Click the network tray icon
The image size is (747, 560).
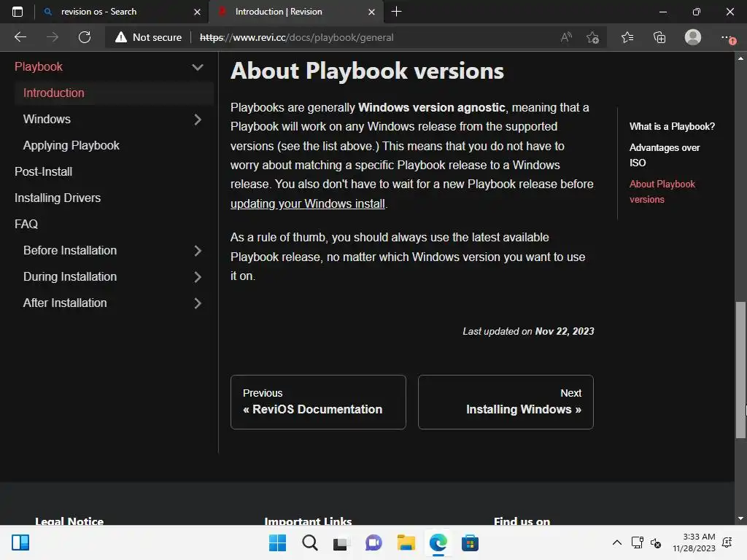tap(637, 542)
